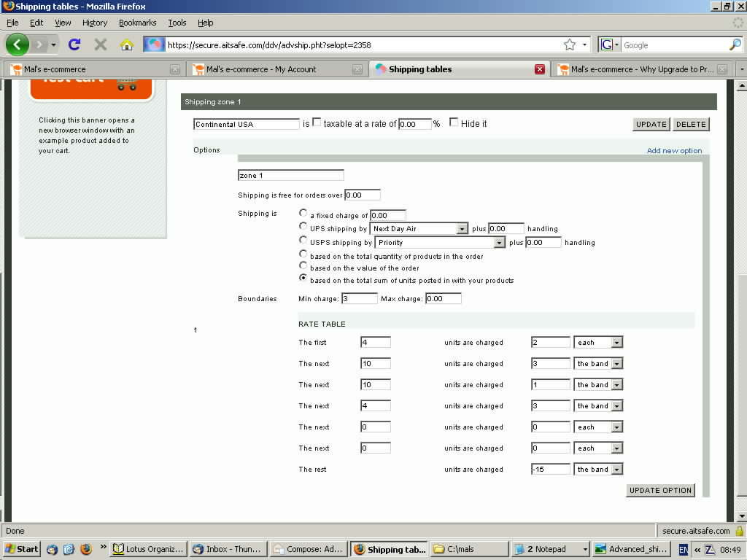747x560 pixels.
Task: Switch to the Compose taskbar window
Action: pyautogui.click(x=309, y=549)
